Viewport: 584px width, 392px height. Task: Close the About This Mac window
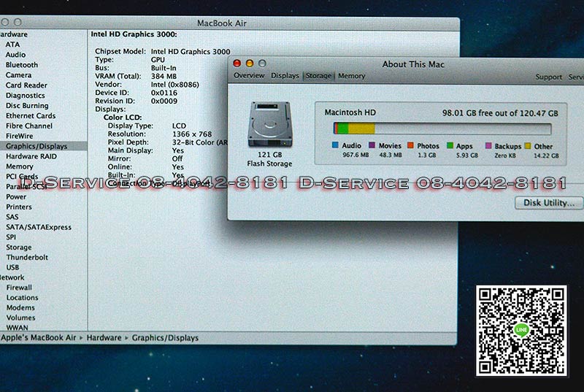click(x=237, y=64)
